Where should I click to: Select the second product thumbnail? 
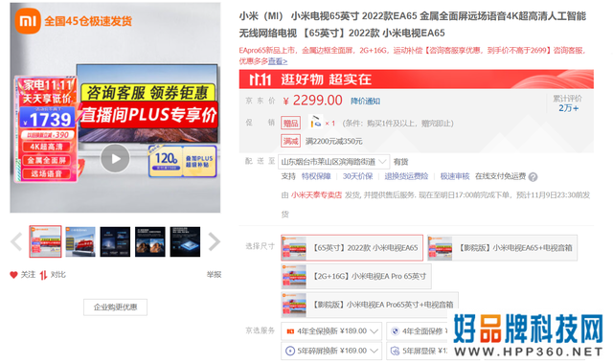(x=80, y=241)
